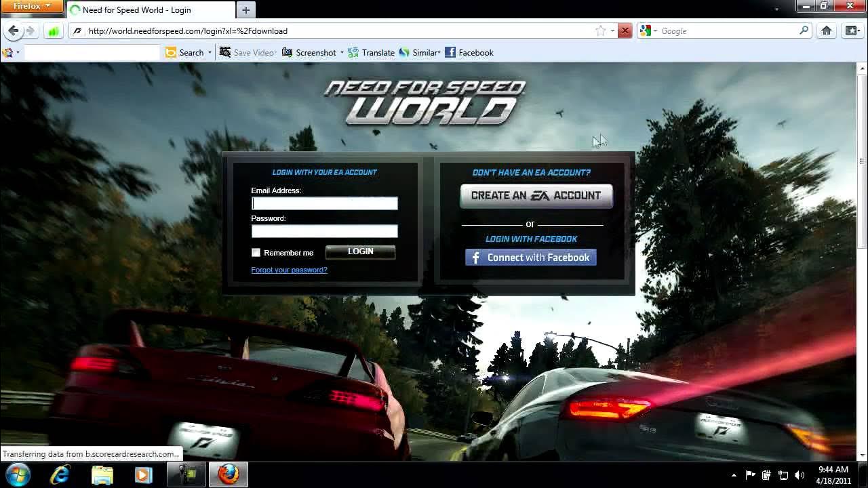Click the Translate toolbar button
Screen dimensions: 868x488
pyautogui.click(x=371, y=52)
